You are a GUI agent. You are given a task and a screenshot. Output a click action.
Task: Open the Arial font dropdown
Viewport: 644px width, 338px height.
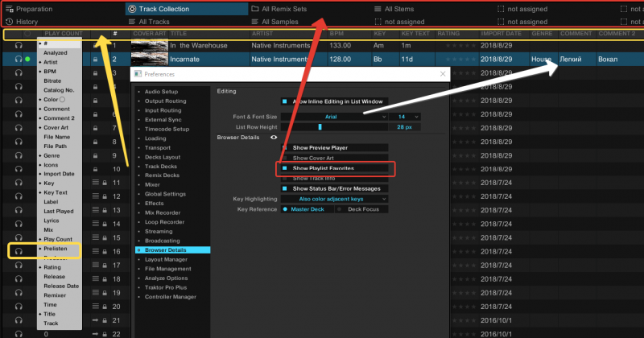coord(334,117)
